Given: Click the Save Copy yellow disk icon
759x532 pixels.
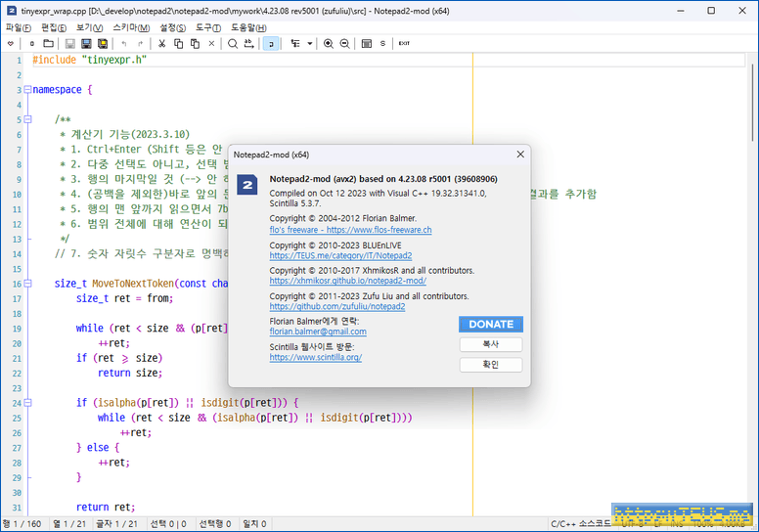Looking at the screenshot, I should click(103, 44).
